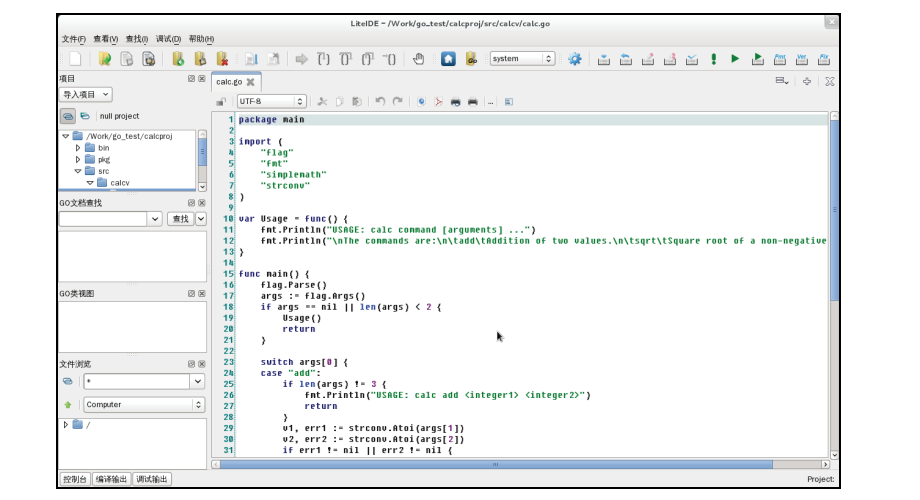Viewport: 920px width, 500px height.
Task: Open the 控制台 output pane
Action: pyautogui.click(x=75, y=479)
